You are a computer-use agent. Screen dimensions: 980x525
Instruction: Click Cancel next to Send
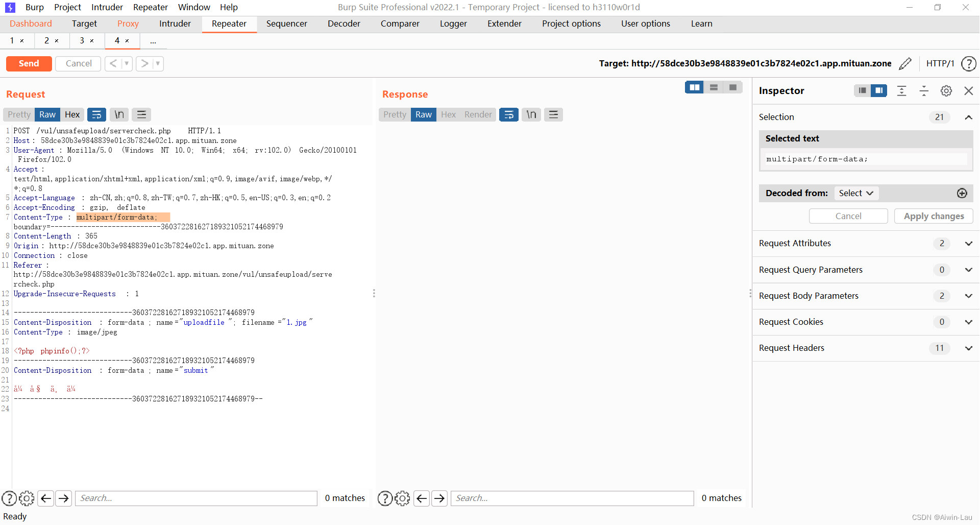[79, 63]
